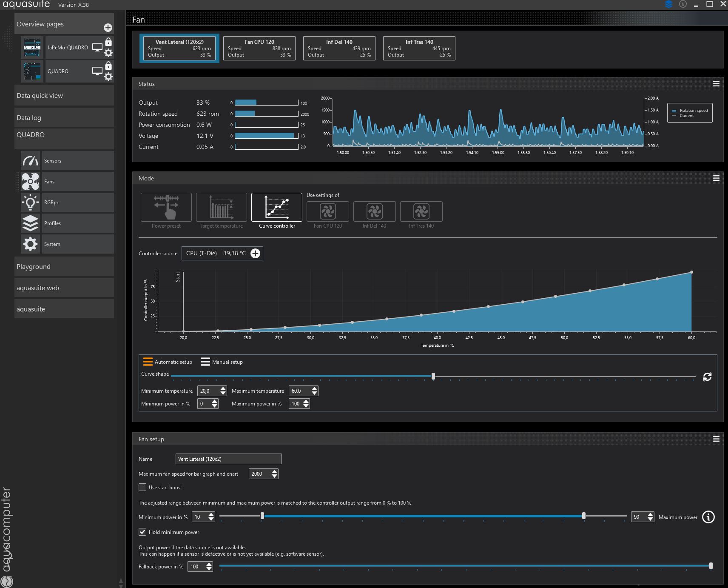Click the plus icon beside Controller source
Screen dimensions: 728x588
tap(255, 254)
